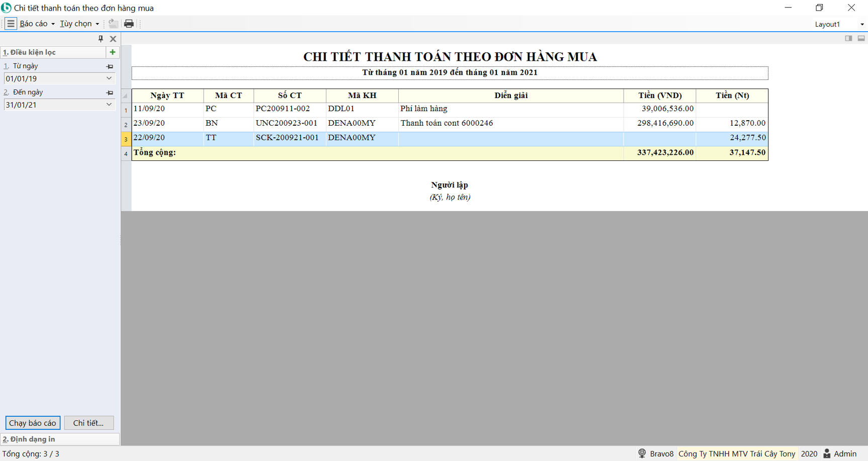Click the Mã CT column header
The image size is (868, 461).
pyautogui.click(x=229, y=96)
